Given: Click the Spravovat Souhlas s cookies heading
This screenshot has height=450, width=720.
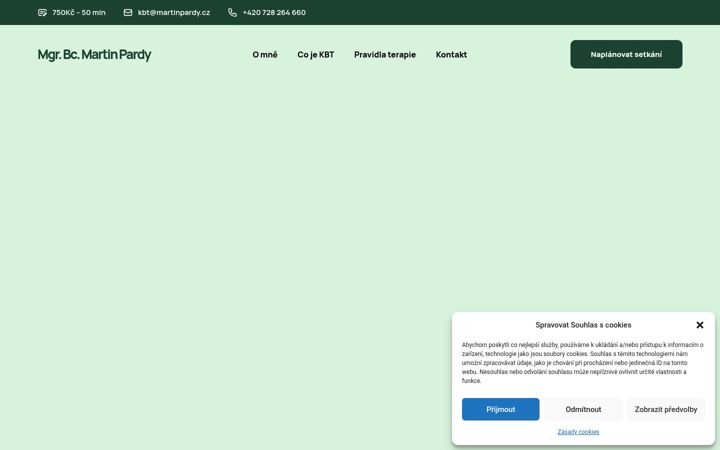Looking at the screenshot, I should click(x=583, y=325).
